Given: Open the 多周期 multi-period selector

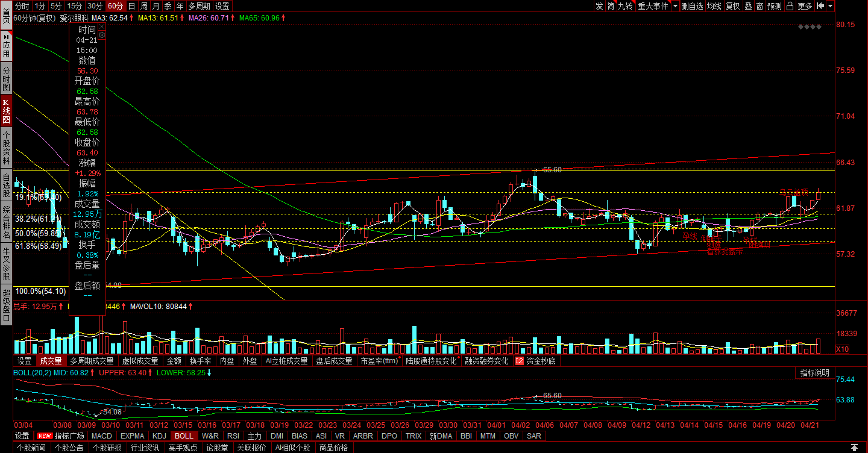Looking at the screenshot, I should [200, 6].
